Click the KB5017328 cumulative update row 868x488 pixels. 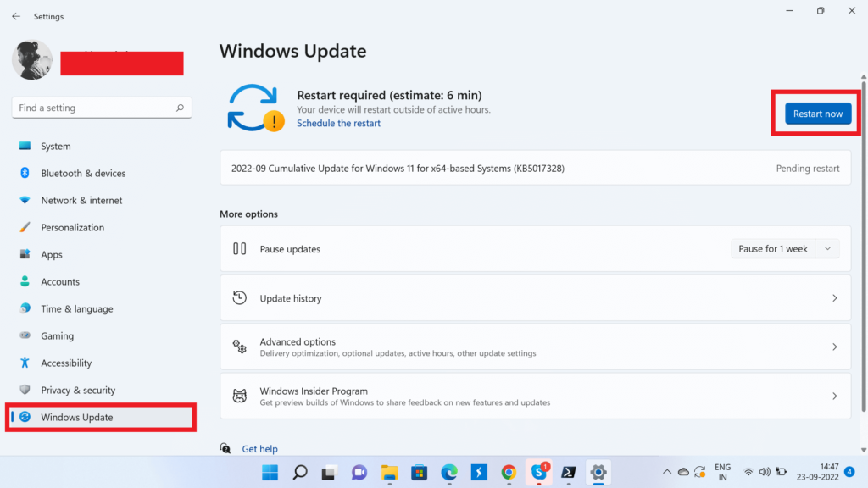[536, 169]
